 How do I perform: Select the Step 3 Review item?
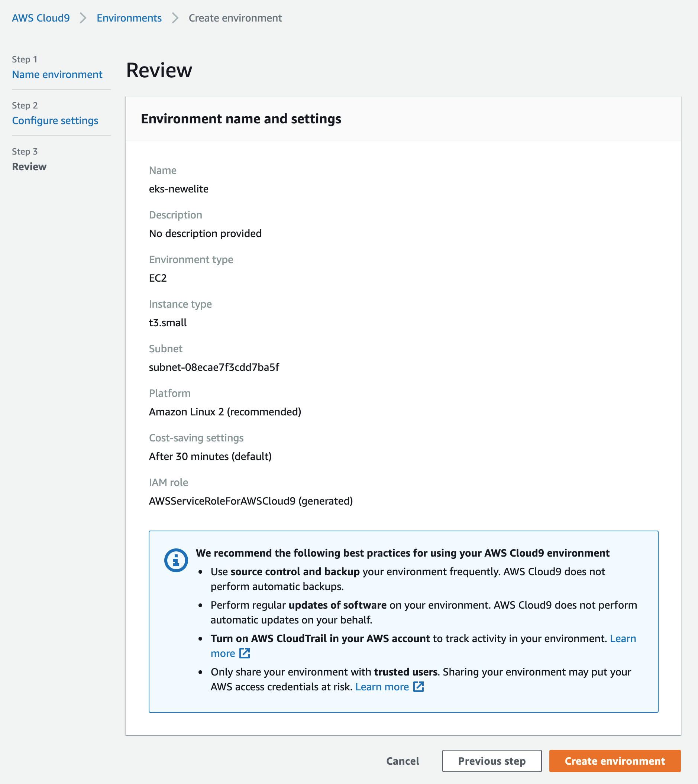point(29,166)
